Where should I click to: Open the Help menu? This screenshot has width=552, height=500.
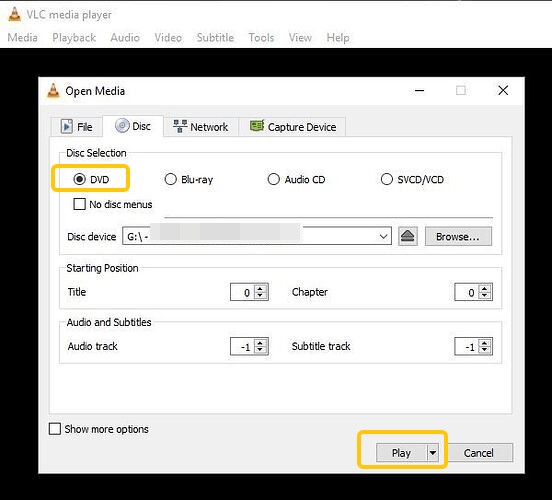pos(338,37)
